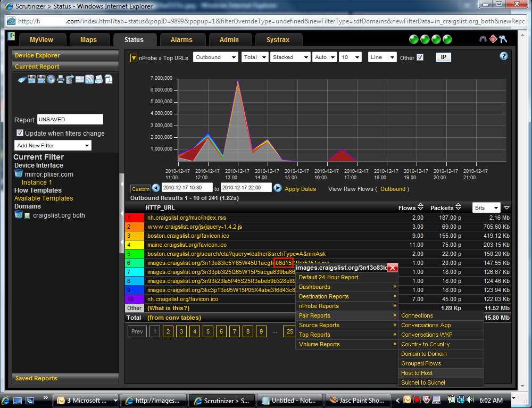The image size is (532, 408).
Task: Select Default 24-Hour Report menu entry
Action: [347, 277]
